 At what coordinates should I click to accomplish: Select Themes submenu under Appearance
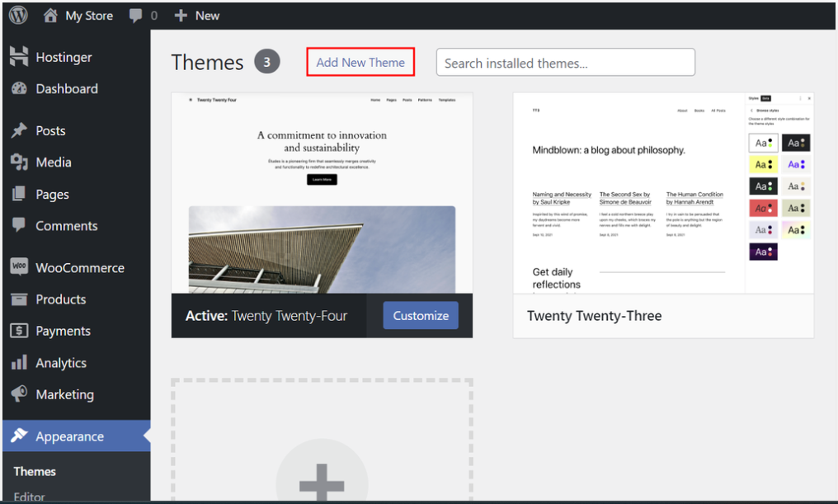pos(35,471)
